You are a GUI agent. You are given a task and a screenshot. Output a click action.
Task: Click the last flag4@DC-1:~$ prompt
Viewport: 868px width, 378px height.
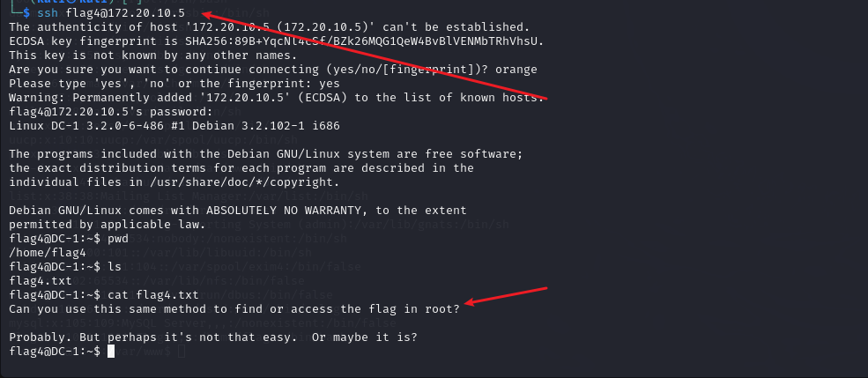click(55, 351)
